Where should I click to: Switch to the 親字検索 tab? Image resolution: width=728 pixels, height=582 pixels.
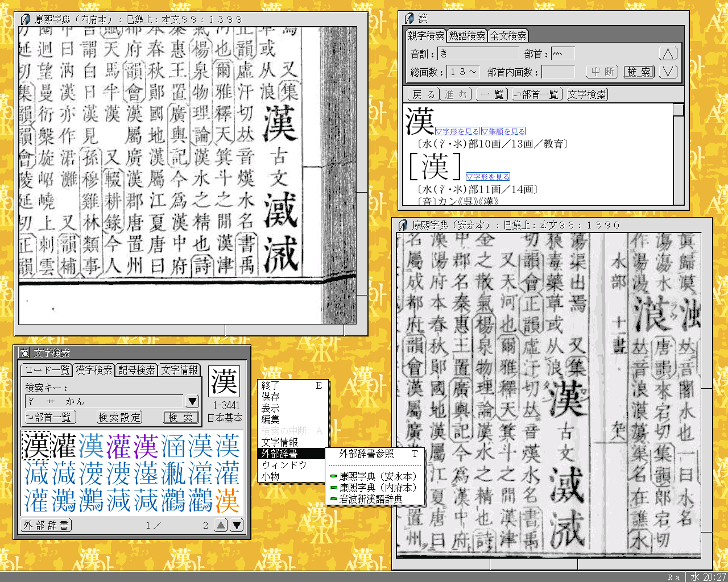[x=426, y=36]
